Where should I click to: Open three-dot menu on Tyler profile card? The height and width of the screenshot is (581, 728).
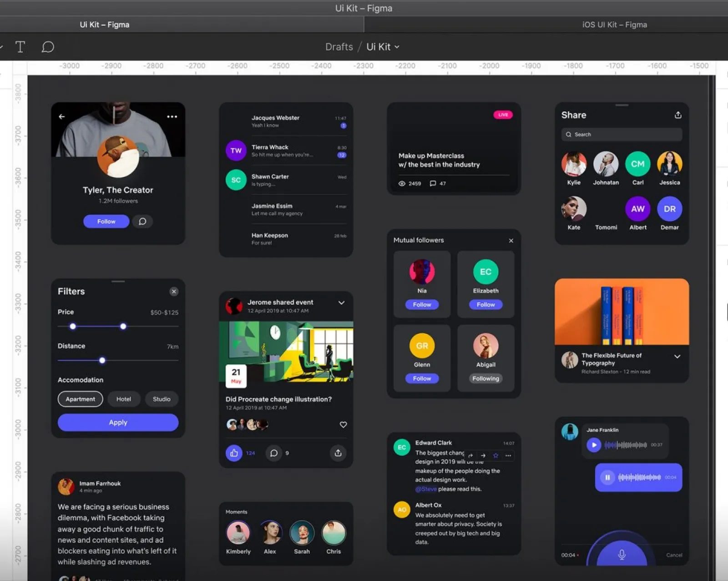pyautogui.click(x=172, y=117)
